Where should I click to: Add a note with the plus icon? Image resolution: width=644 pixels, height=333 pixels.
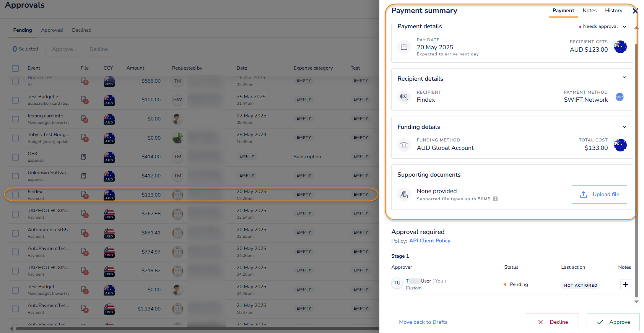pos(625,284)
